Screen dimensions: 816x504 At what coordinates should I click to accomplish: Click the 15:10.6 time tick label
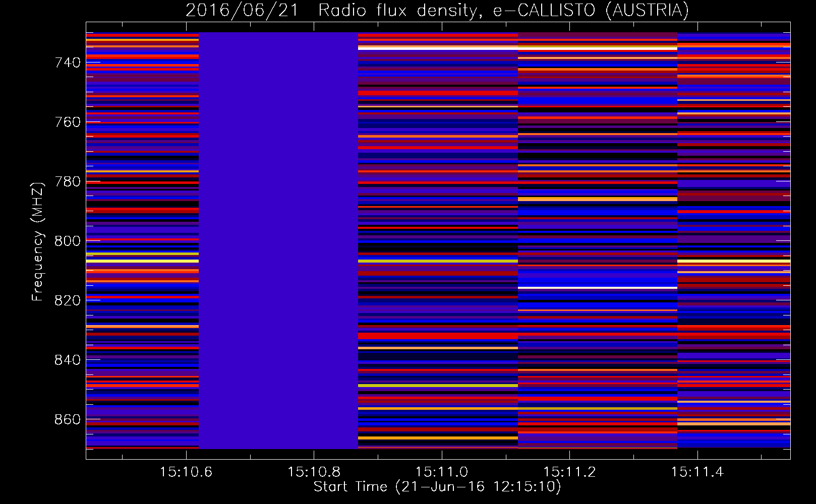(x=186, y=472)
